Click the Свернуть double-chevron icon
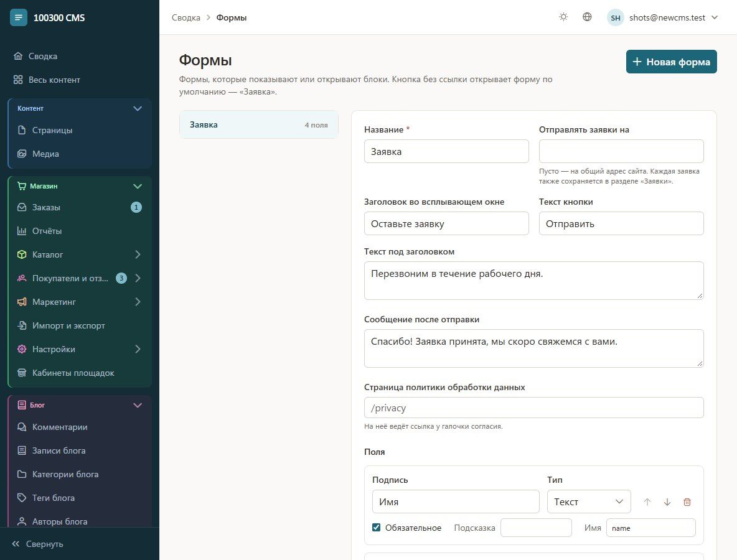This screenshot has width=737, height=560. coord(16,544)
